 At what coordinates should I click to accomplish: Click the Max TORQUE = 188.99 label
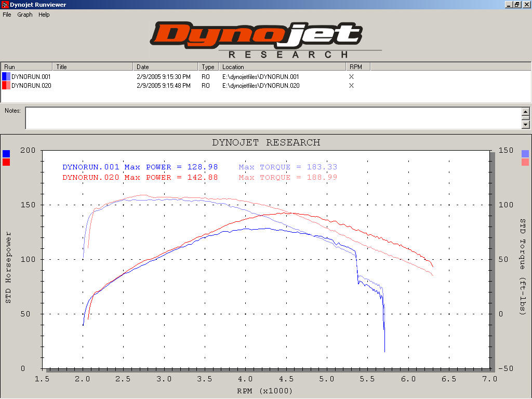tap(288, 178)
